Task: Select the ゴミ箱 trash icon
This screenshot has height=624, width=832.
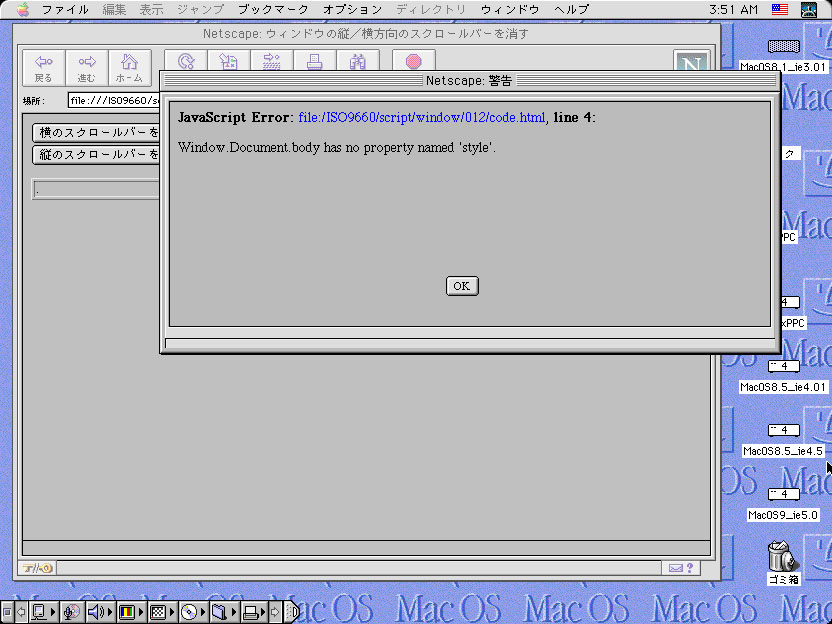Action: [783, 556]
